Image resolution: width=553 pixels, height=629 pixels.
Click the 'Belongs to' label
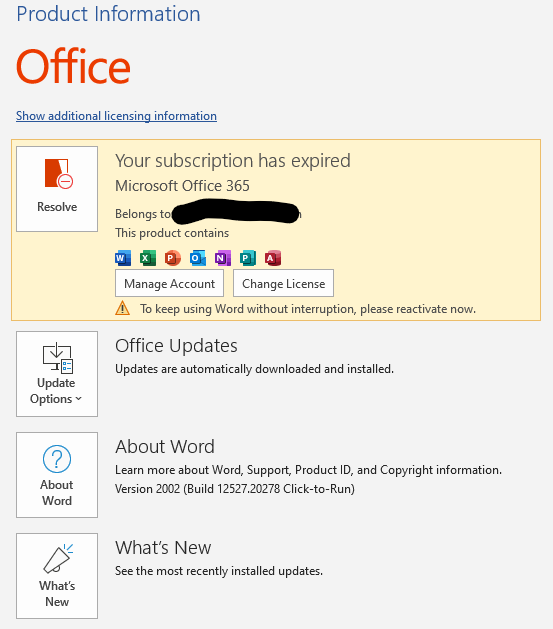pyautogui.click(x=143, y=214)
